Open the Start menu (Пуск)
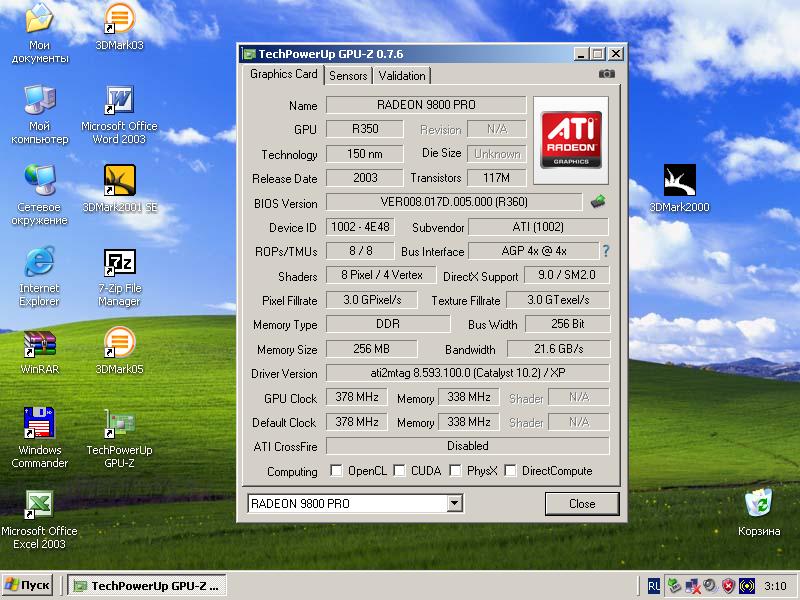Viewport: 800px width, 600px height. pos(29,586)
